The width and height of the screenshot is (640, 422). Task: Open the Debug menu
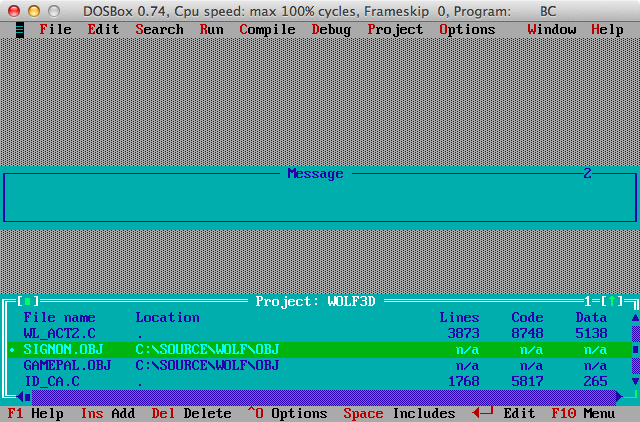coord(331,29)
